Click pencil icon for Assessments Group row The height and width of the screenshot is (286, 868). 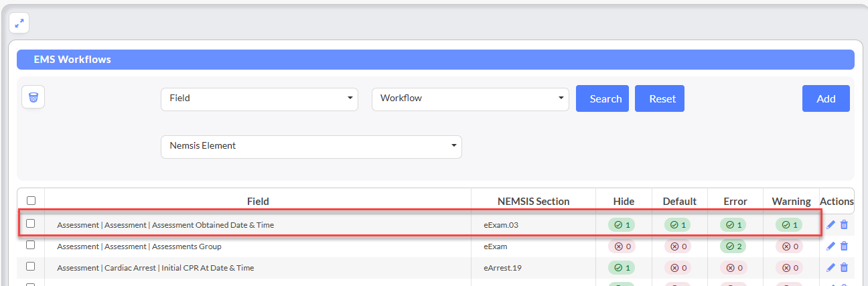[x=831, y=246]
